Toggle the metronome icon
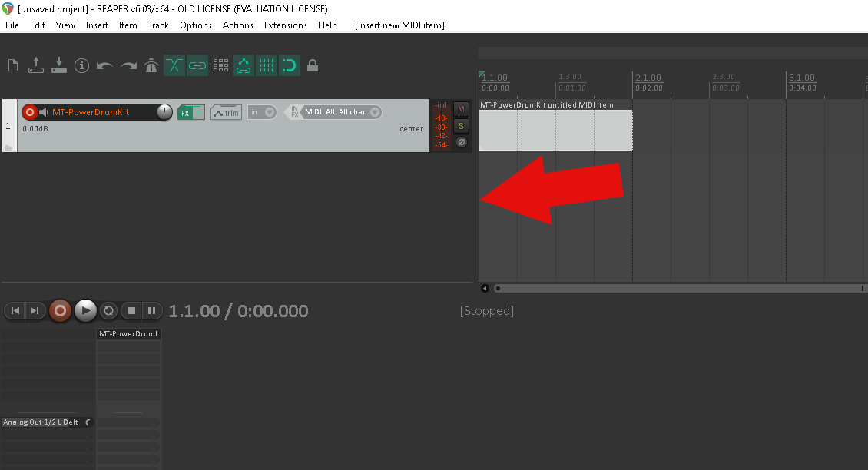 point(151,66)
